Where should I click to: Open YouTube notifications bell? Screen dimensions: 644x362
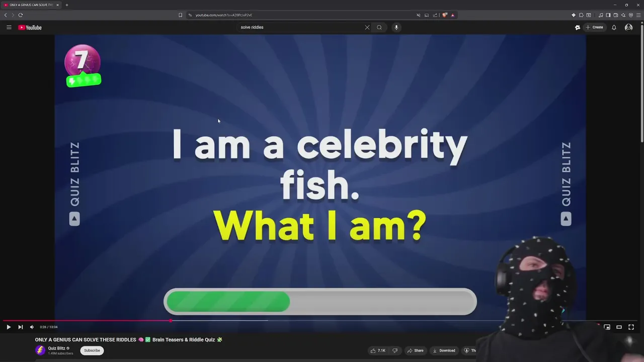tap(614, 27)
